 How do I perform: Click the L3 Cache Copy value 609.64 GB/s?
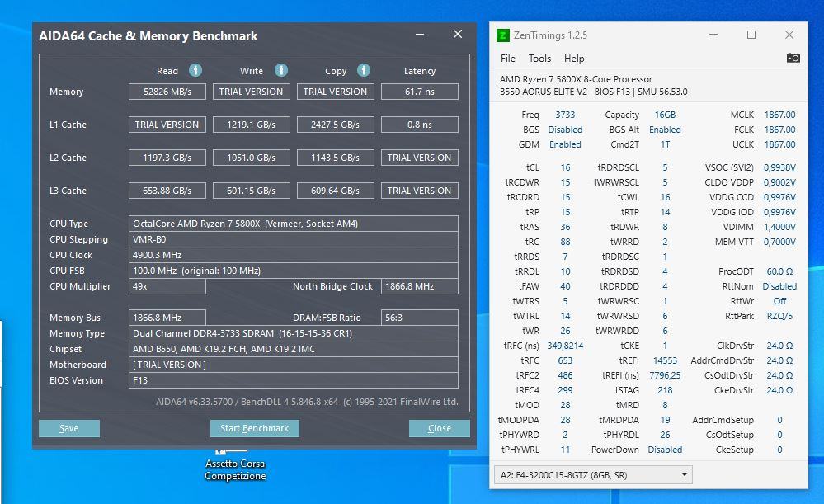335,191
